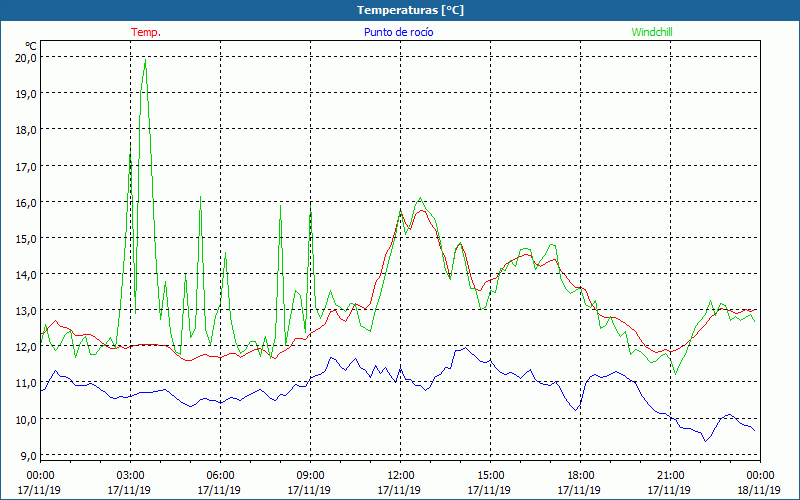The image size is (800, 500).
Task: Select the red "Temp." legend label
Action: pos(146,32)
